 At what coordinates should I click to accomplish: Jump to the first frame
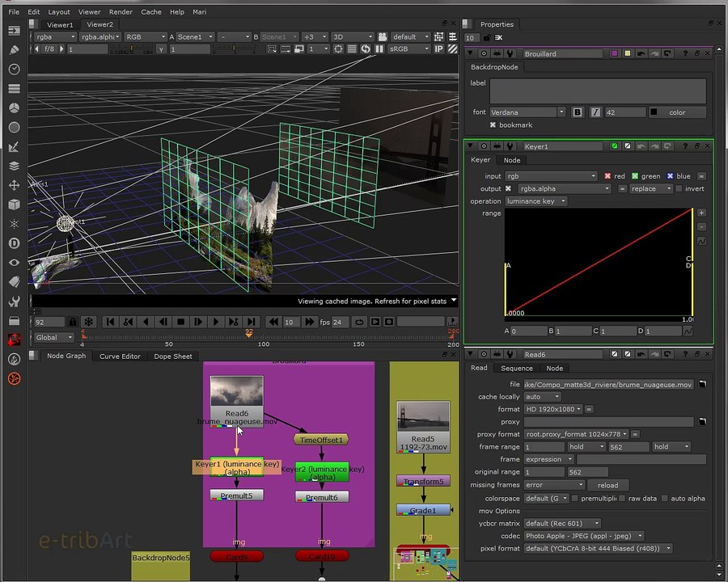(x=111, y=322)
